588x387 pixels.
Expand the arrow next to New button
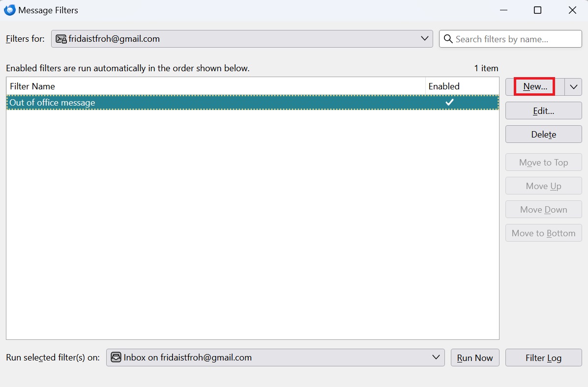point(573,87)
